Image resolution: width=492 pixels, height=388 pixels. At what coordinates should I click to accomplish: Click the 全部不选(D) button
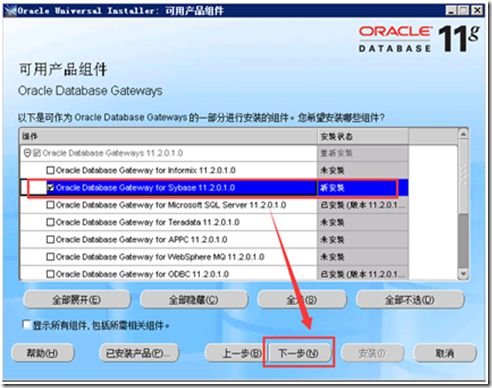(x=410, y=300)
